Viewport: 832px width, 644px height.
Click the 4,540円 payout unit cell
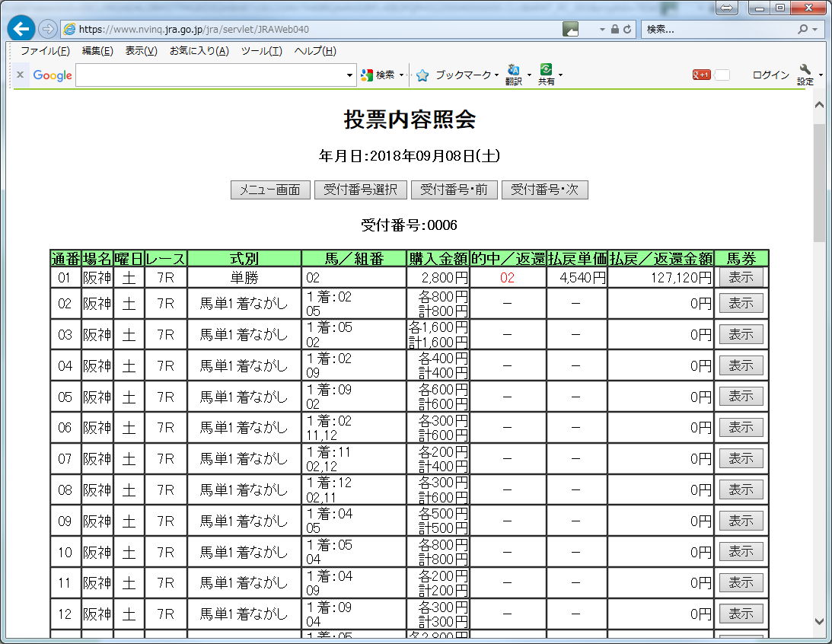(x=577, y=277)
